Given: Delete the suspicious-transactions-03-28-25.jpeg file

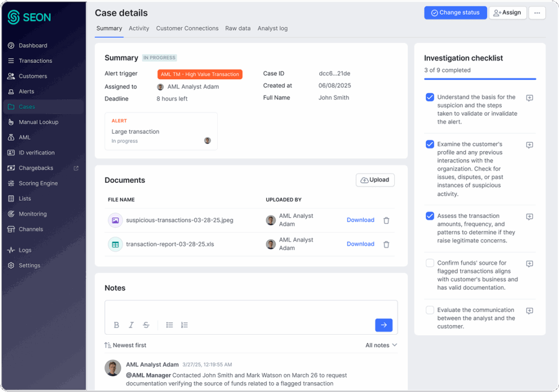Looking at the screenshot, I should [x=386, y=221].
